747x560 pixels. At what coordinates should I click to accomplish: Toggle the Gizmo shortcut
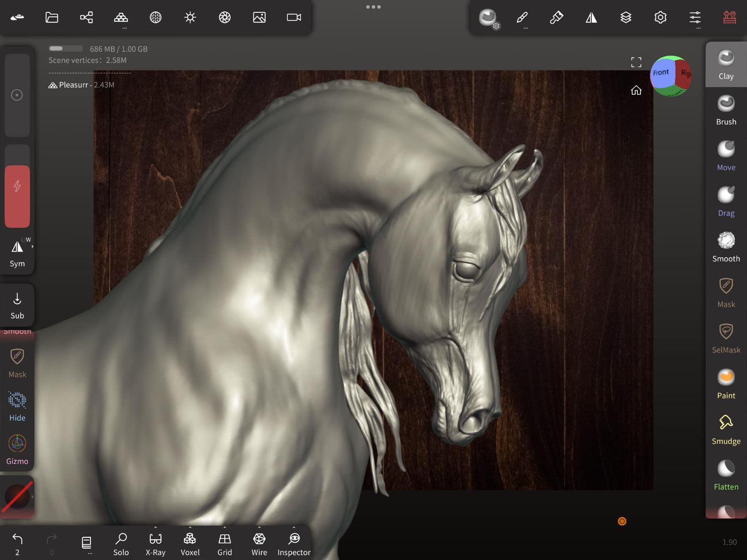click(x=17, y=450)
